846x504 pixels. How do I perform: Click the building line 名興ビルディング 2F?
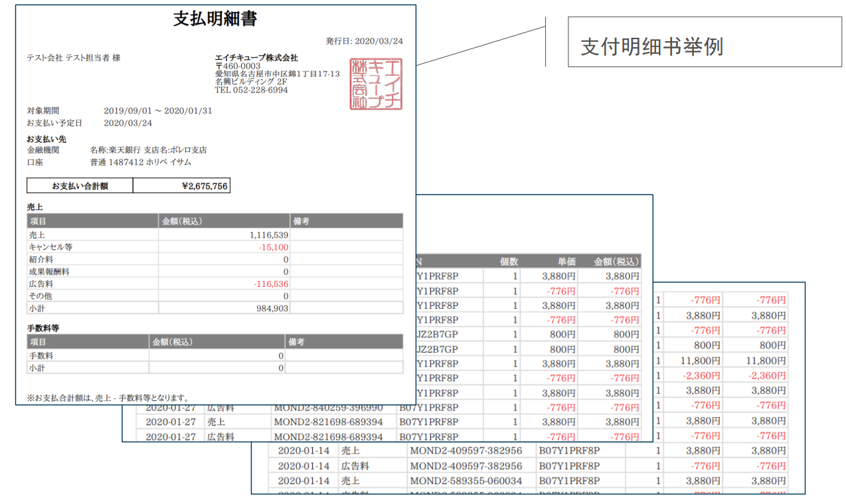[x=250, y=82]
